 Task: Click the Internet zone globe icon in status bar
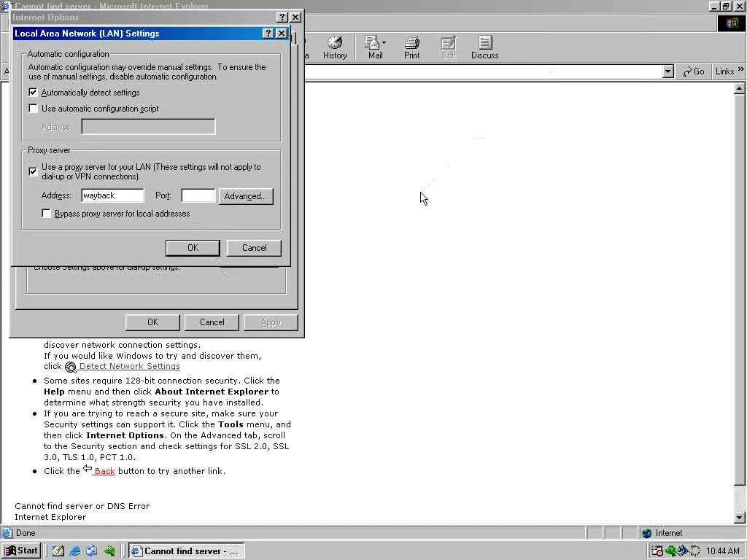(646, 533)
